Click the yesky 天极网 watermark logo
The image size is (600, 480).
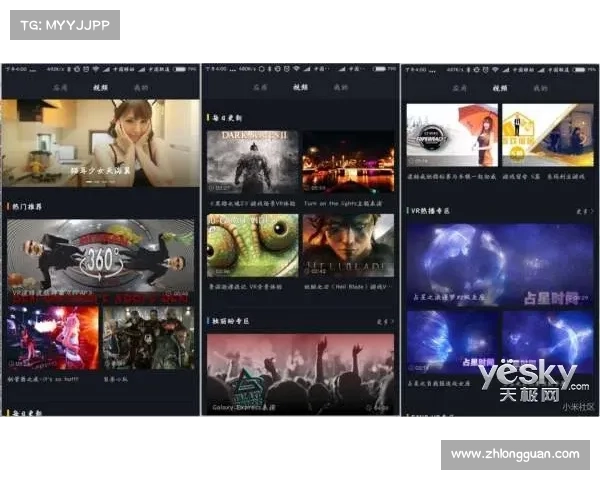[528, 380]
